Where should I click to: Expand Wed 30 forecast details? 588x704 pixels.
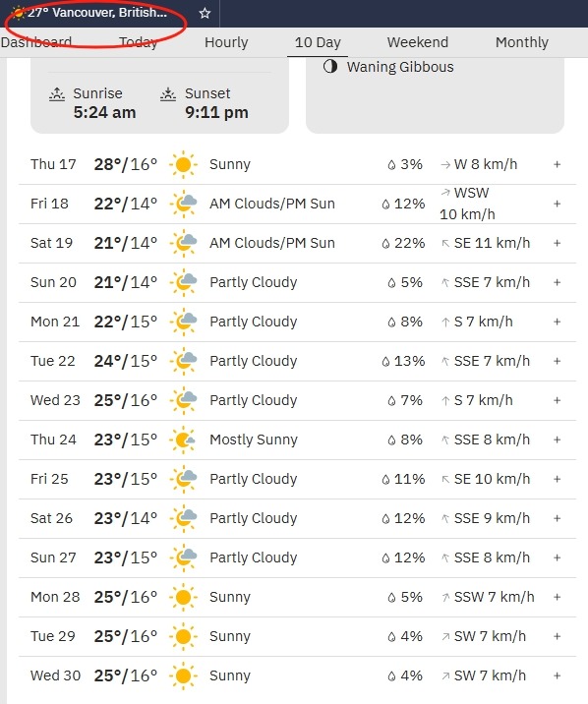point(558,675)
